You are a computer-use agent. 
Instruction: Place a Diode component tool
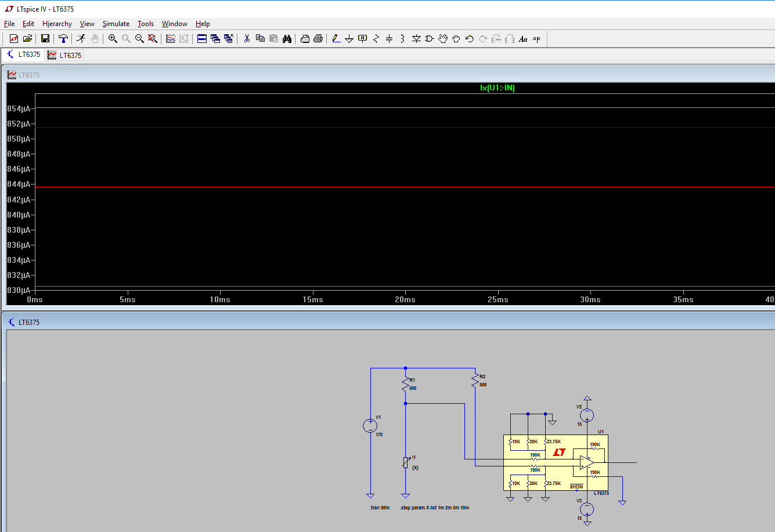(x=416, y=39)
